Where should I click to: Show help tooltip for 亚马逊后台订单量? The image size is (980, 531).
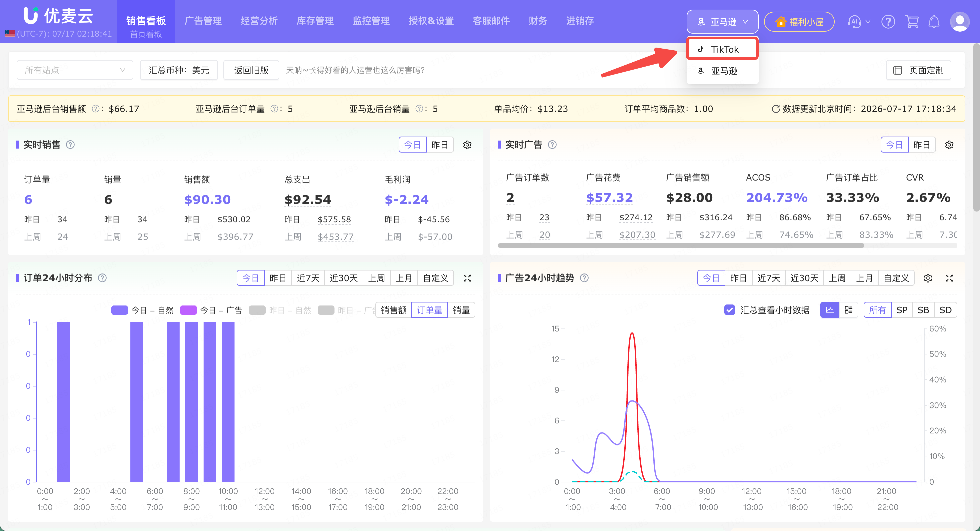[274, 109]
